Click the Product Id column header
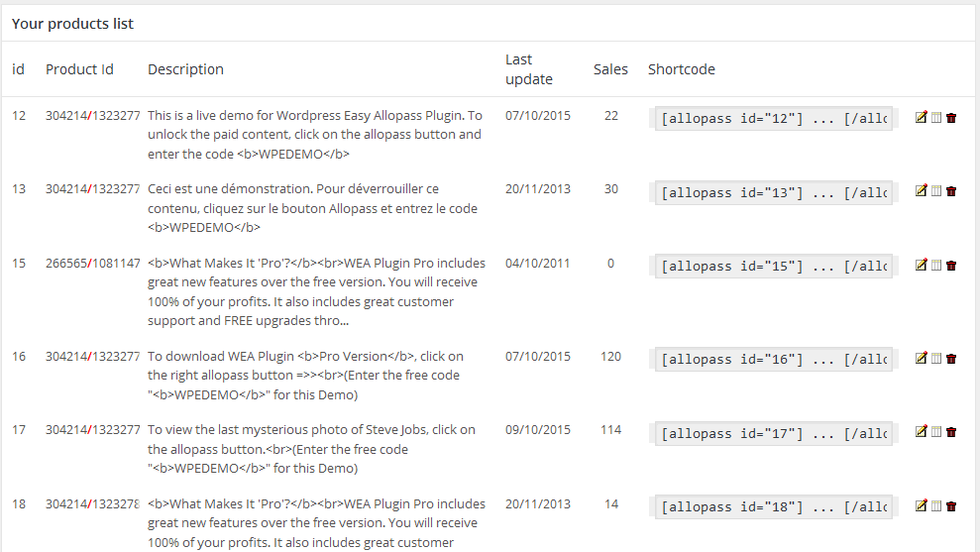980x552 pixels. point(79,69)
